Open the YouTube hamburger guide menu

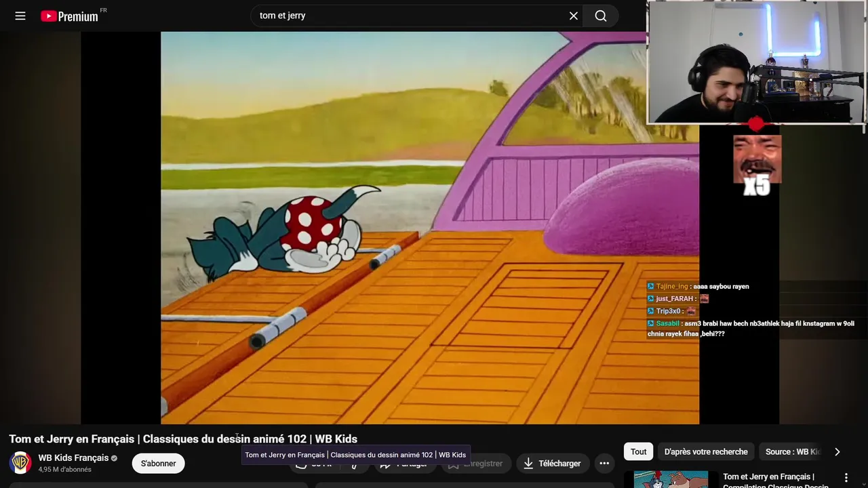point(20,16)
